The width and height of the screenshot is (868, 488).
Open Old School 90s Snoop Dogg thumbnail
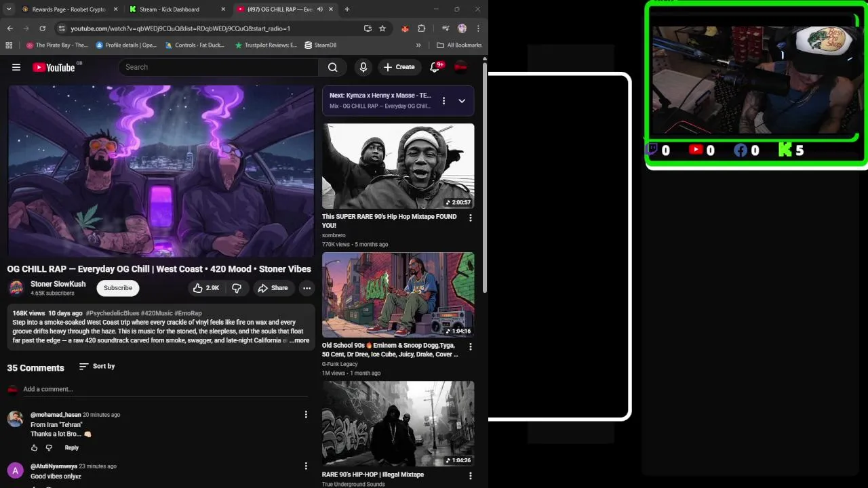398,295
